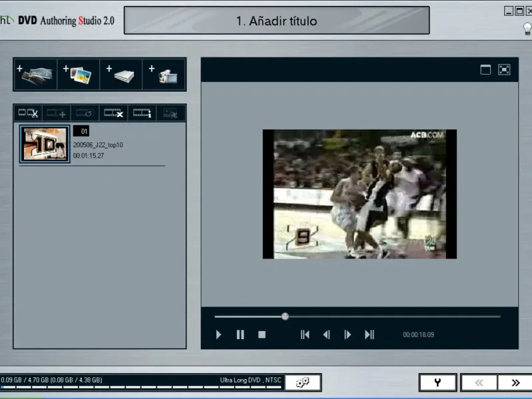
Task: Play the video preview
Action: (x=219, y=334)
